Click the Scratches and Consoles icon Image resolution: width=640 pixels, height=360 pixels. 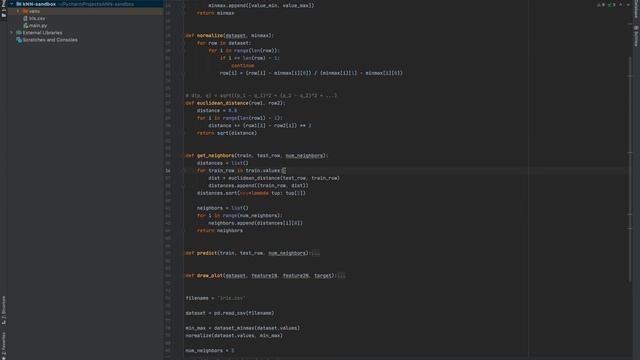pyautogui.click(x=19, y=40)
